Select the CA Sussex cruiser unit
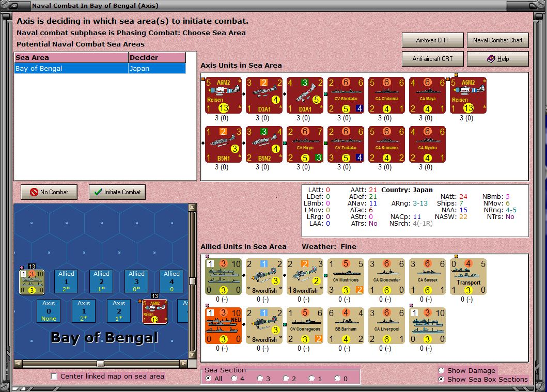 coord(427,276)
